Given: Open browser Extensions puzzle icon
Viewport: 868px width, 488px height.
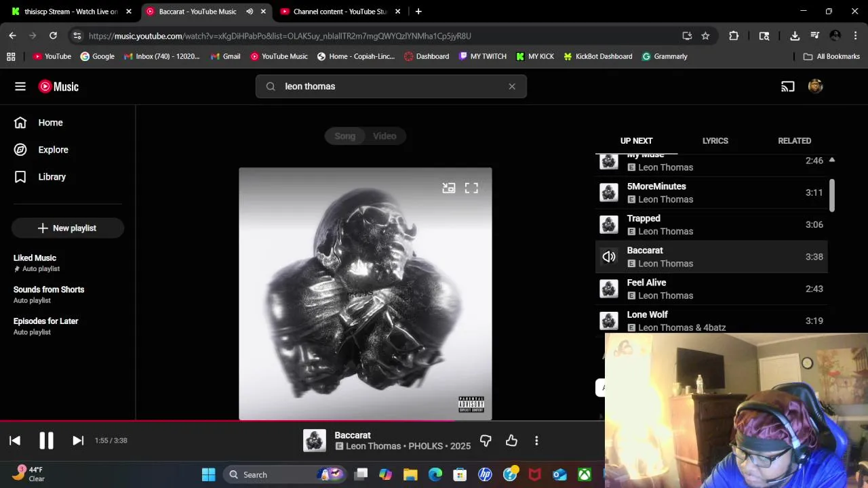Looking at the screenshot, I should tap(734, 36).
